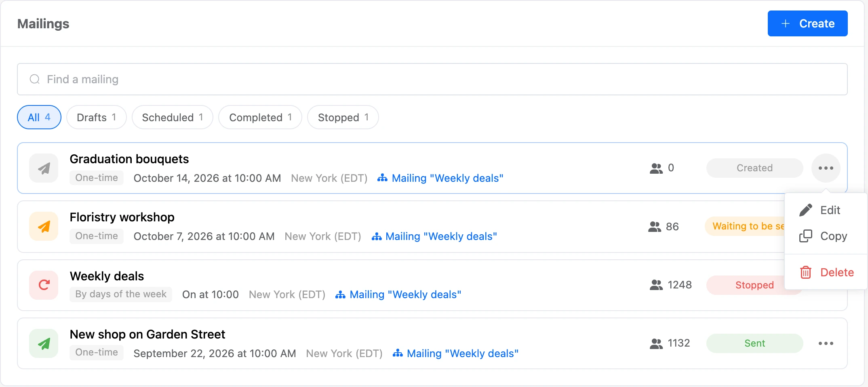Click the date September 22, 2026 at 10:00 AM
The width and height of the screenshot is (868, 387).
point(215,353)
